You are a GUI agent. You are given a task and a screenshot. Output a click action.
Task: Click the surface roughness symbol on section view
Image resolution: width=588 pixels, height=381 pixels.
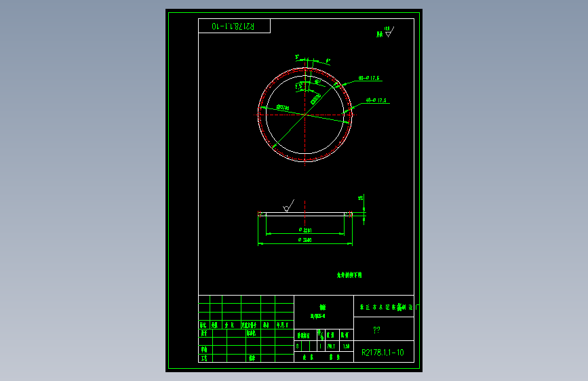click(288, 205)
